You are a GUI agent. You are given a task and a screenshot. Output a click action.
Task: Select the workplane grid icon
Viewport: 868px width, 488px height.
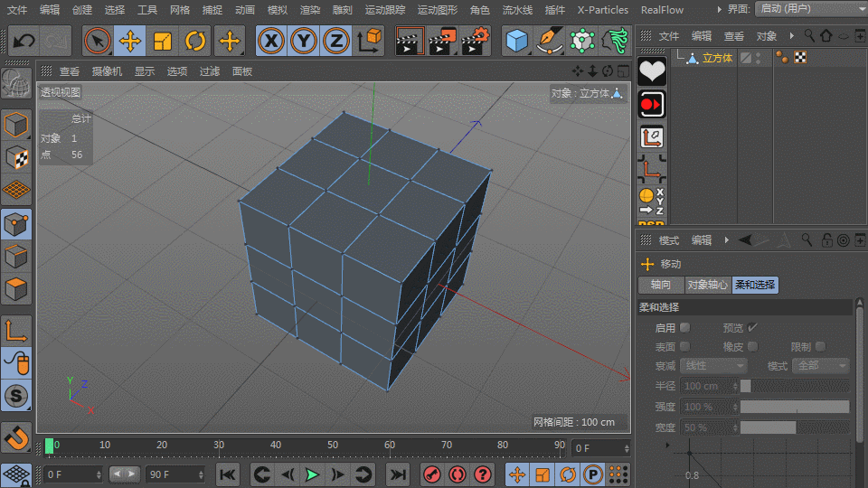click(x=16, y=191)
